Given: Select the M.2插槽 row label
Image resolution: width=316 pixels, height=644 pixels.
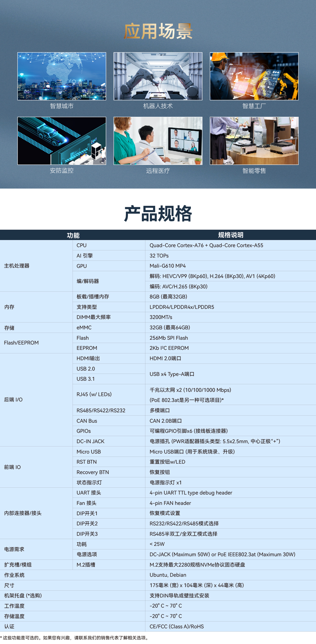Looking at the screenshot, I should [86, 565].
